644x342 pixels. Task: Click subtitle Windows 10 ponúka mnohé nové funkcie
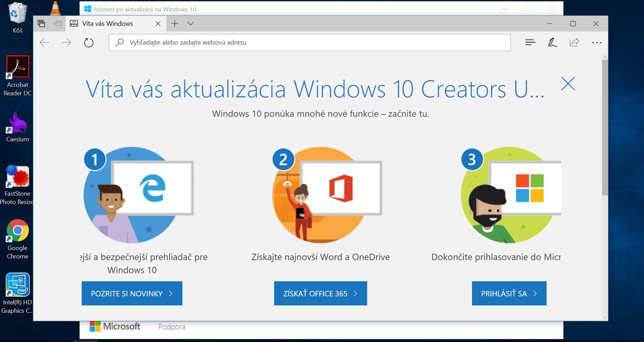click(320, 114)
